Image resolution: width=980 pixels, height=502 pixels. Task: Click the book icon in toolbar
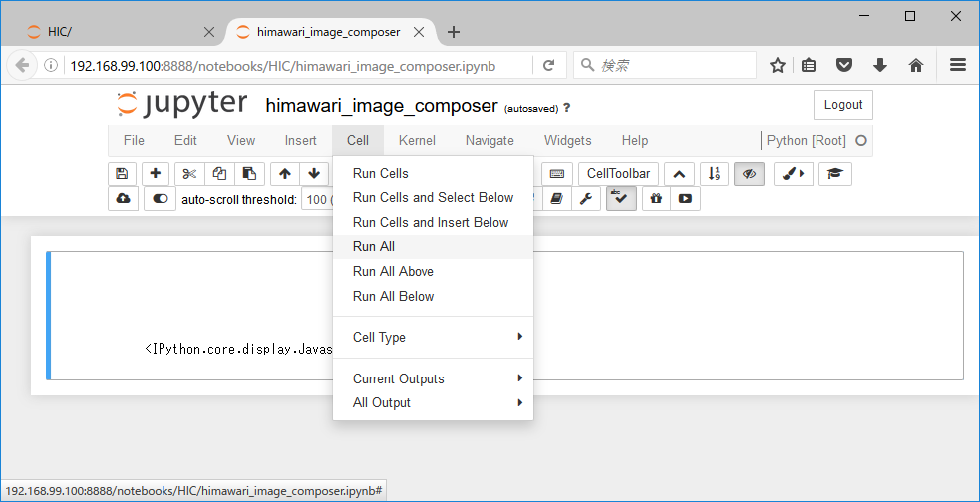point(557,199)
